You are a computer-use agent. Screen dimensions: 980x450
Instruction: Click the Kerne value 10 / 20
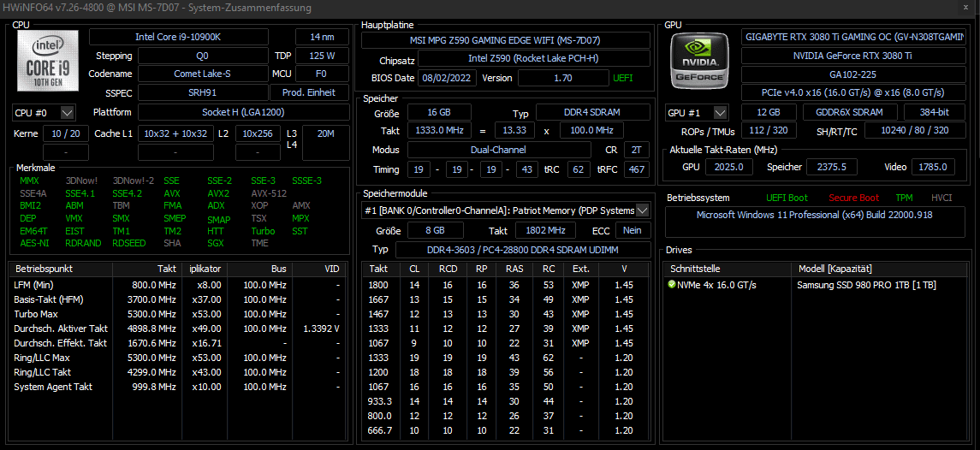point(66,133)
